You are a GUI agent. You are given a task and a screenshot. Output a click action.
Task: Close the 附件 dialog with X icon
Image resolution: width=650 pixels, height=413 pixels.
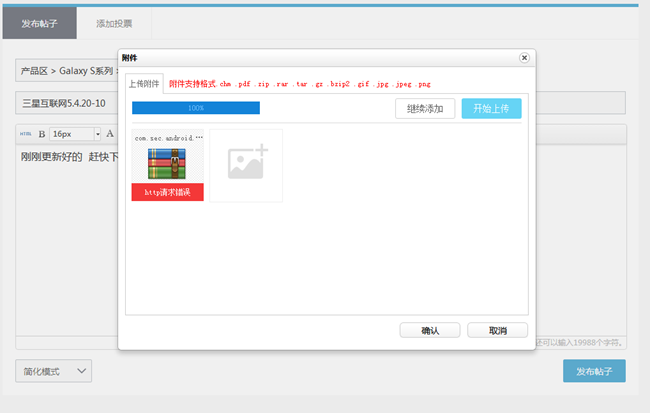click(524, 58)
